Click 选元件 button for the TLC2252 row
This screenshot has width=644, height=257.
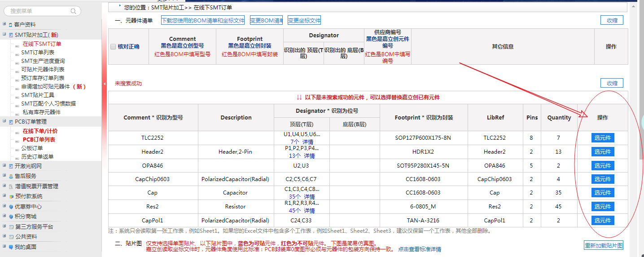[602, 138]
